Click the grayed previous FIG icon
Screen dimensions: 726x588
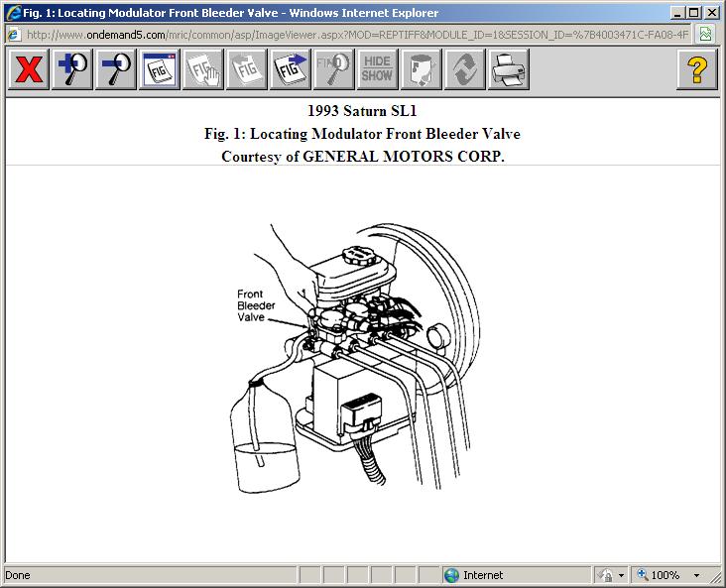pos(247,69)
